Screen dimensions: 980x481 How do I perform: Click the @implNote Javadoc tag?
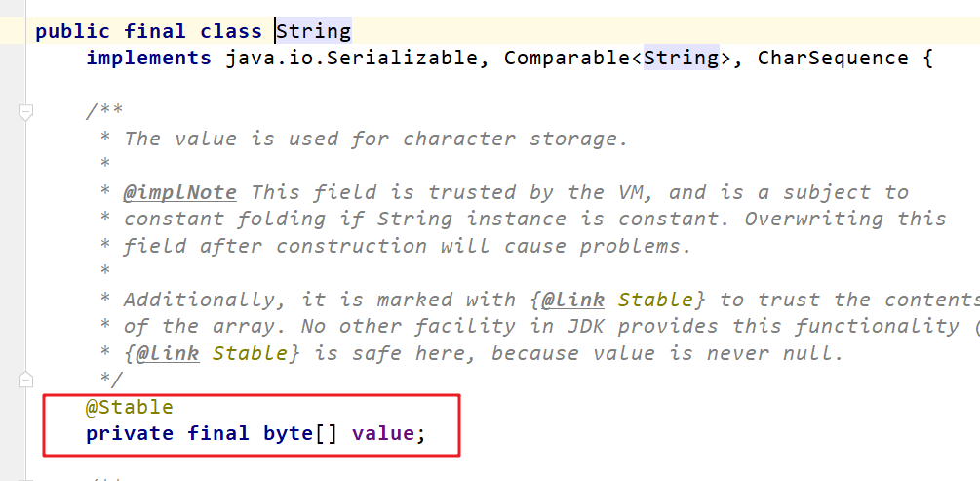pyautogui.click(x=186, y=192)
